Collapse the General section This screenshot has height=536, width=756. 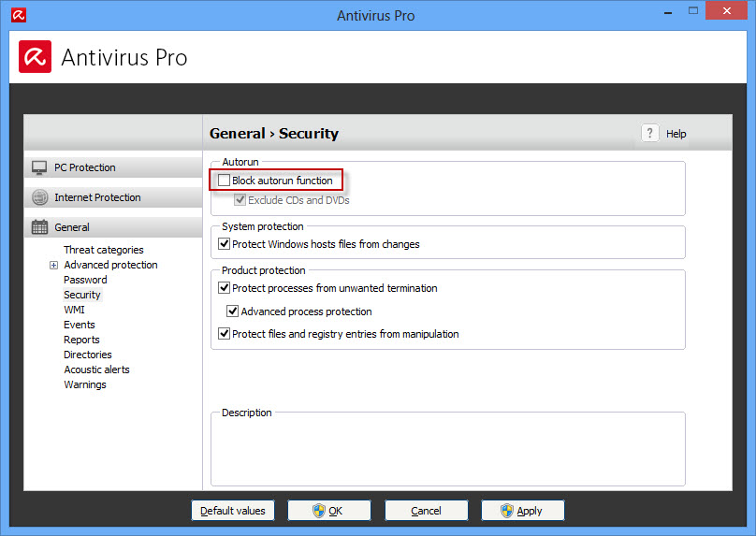(113, 227)
